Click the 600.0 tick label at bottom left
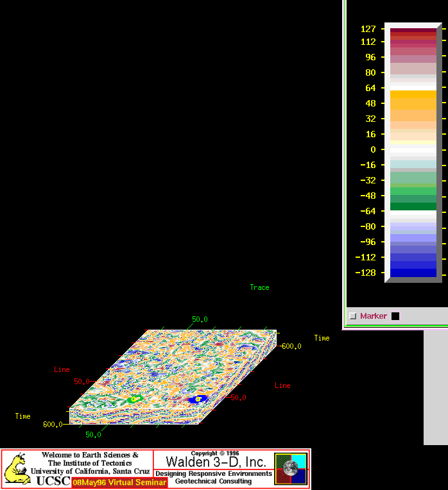448x490 pixels. 53,425
